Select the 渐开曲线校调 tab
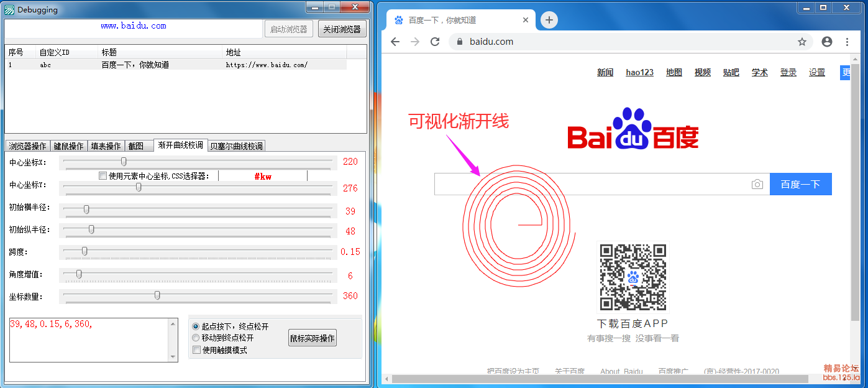Screen dimensions: 868x388 click(x=180, y=145)
